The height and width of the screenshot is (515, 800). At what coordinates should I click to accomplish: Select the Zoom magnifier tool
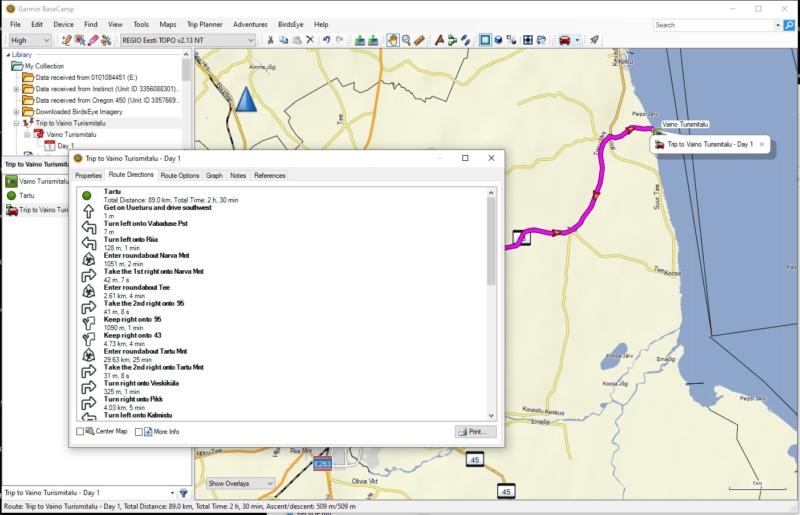[406, 40]
